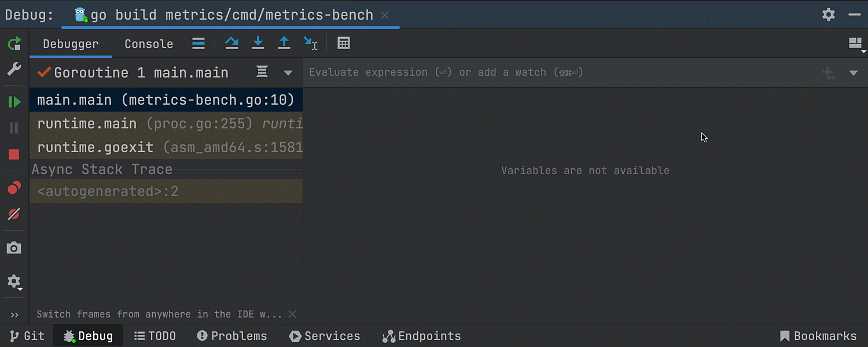Click the Step Out icon
Screen dimensions: 868x347
tap(284, 43)
